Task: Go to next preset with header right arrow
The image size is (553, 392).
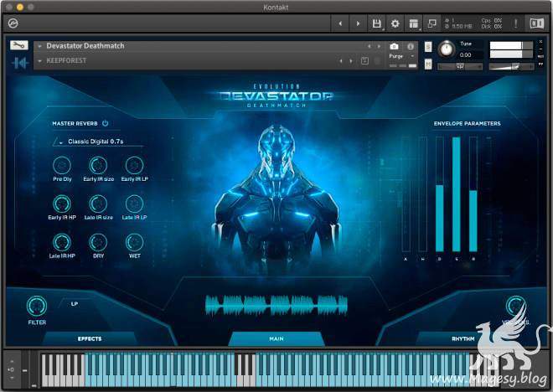Action: (x=358, y=23)
